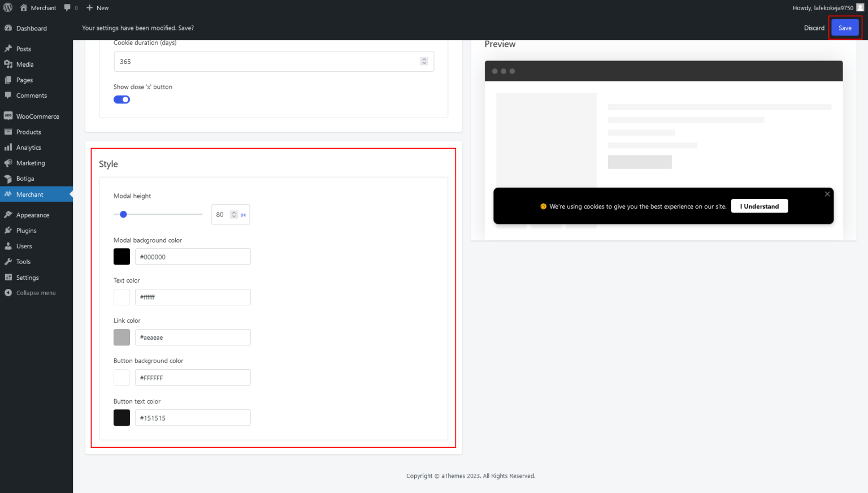Image resolution: width=868 pixels, height=493 pixels.
Task: Click the Button text color hex field
Action: pos(193,418)
